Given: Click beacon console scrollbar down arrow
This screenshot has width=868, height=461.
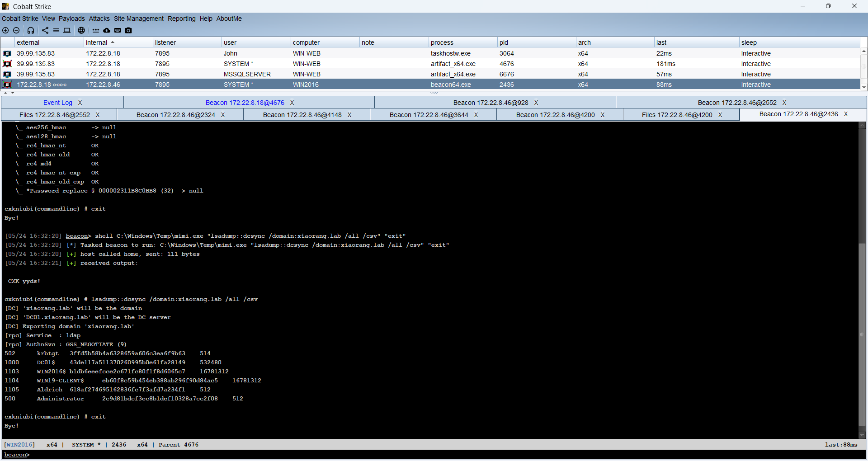Looking at the screenshot, I should (x=862, y=435).
